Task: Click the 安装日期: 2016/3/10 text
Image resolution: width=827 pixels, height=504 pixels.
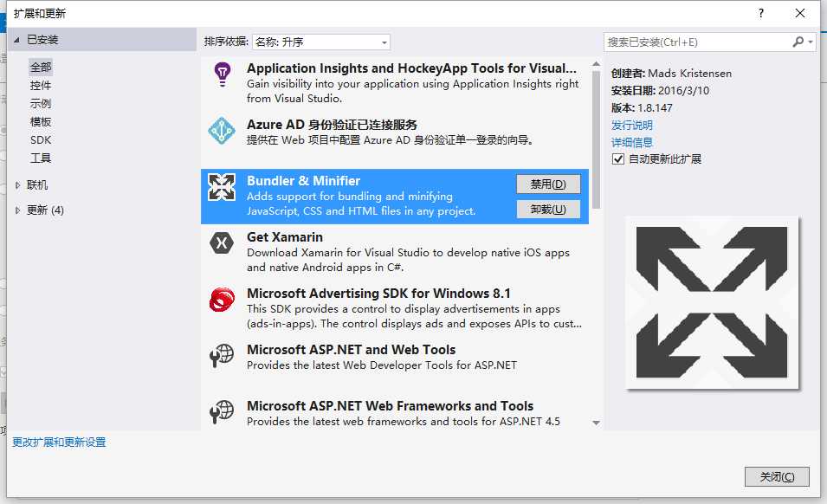Action: click(x=661, y=91)
